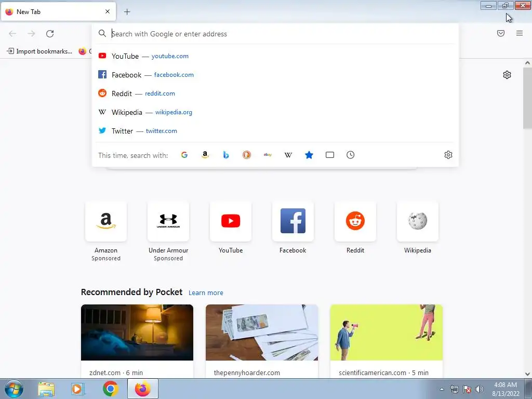Open search settings gear in dropdown
This screenshot has width=532, height=399.
tap(448, 155)
